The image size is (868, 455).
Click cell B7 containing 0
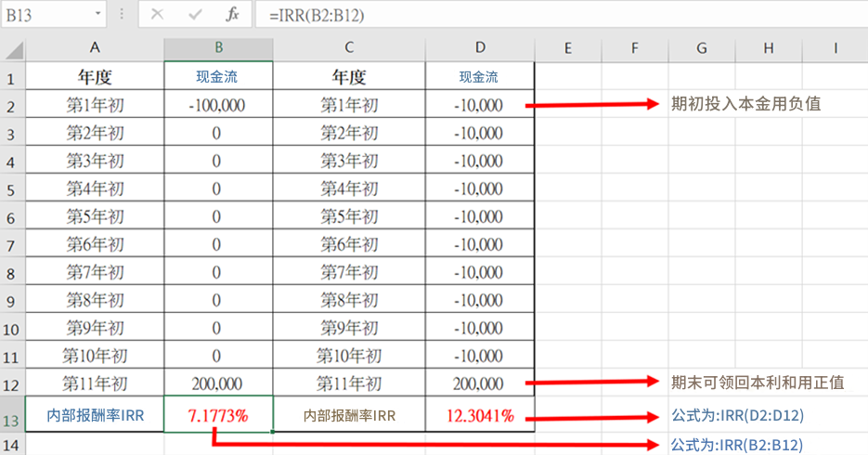click(219, 243)
